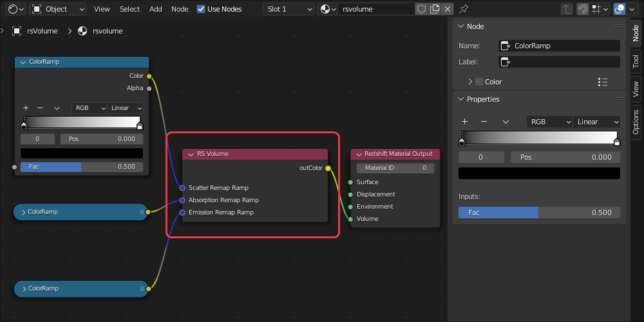Screen dimensions: 644x322
Task: Select the rsVolume breadcrumb object
Action: [35, 31]
